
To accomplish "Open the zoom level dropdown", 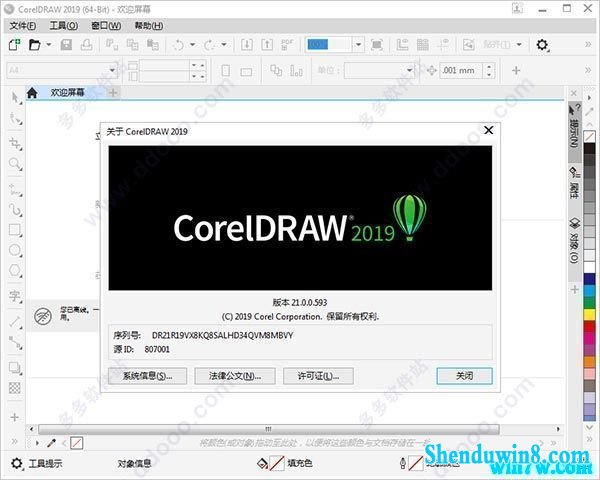I will click(358, 45).
